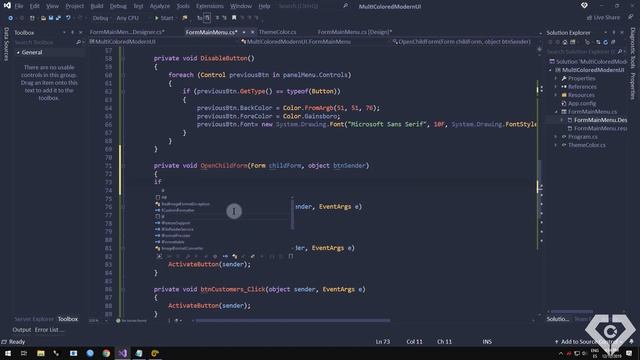The image size is (640, 360).
Task: Open the OpenChildForm member dropdown
Action: pos(464,42)
